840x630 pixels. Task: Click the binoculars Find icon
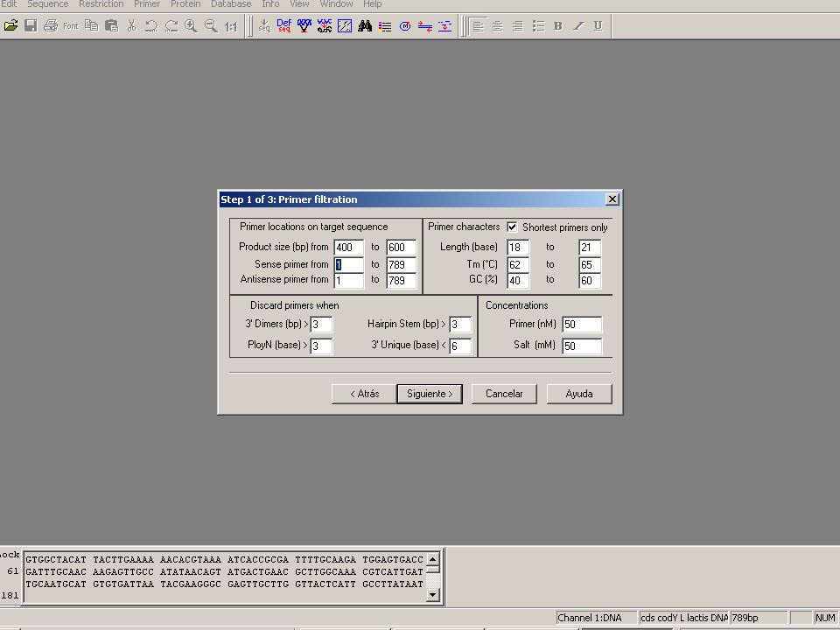[x=365, y=25]
